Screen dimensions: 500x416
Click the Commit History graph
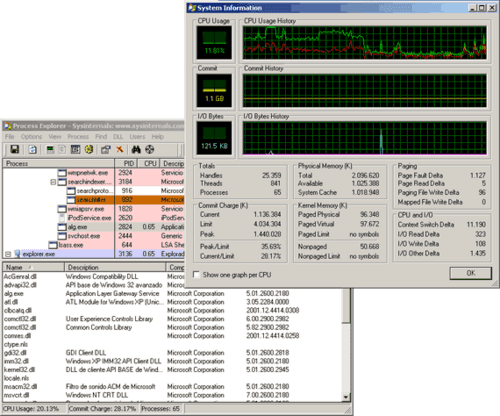tap(365, 91)
